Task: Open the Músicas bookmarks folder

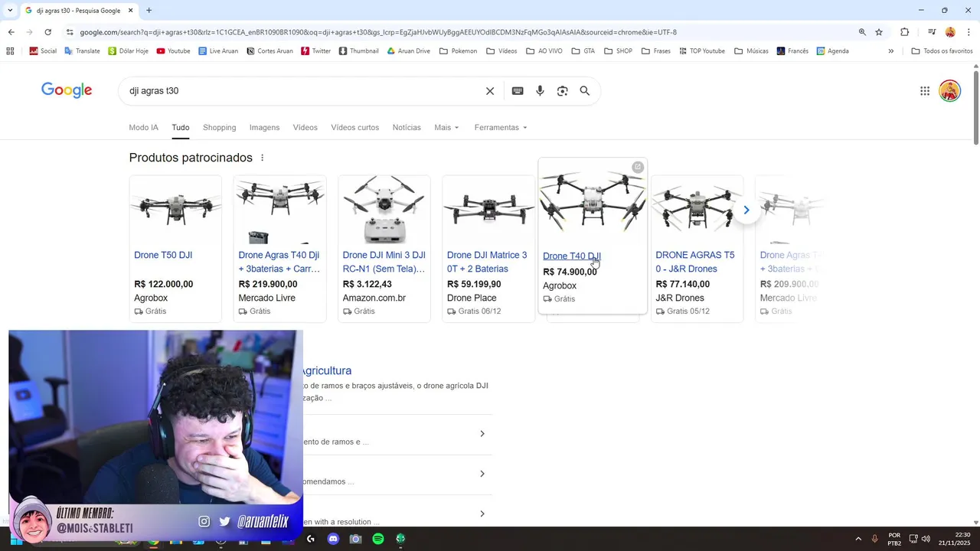Action: coord(751,51)
